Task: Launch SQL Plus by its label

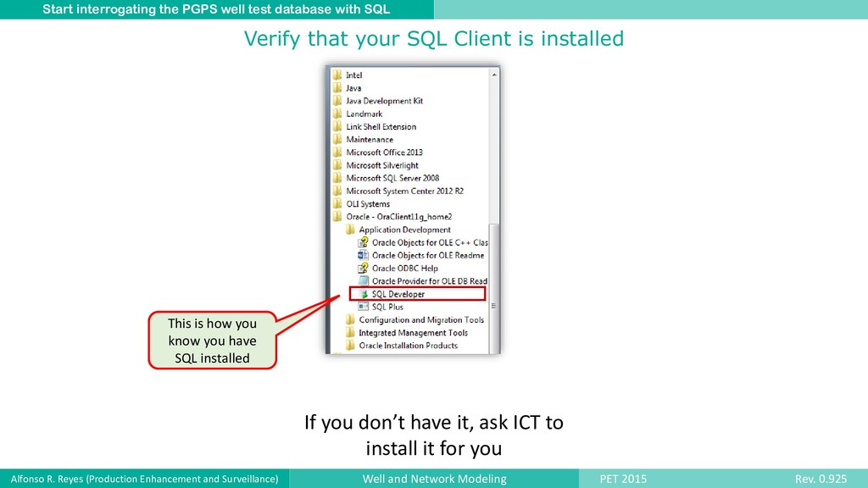Action: [387, 307]
